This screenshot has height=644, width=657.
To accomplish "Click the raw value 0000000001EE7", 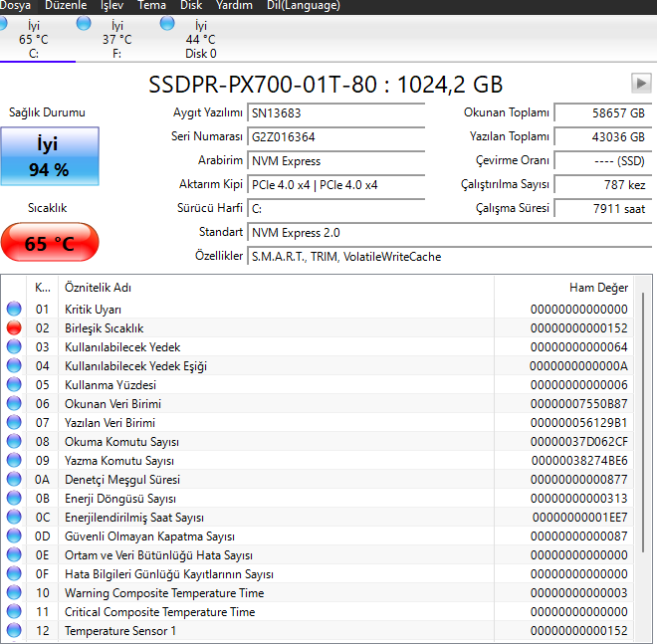I will 580,518.
